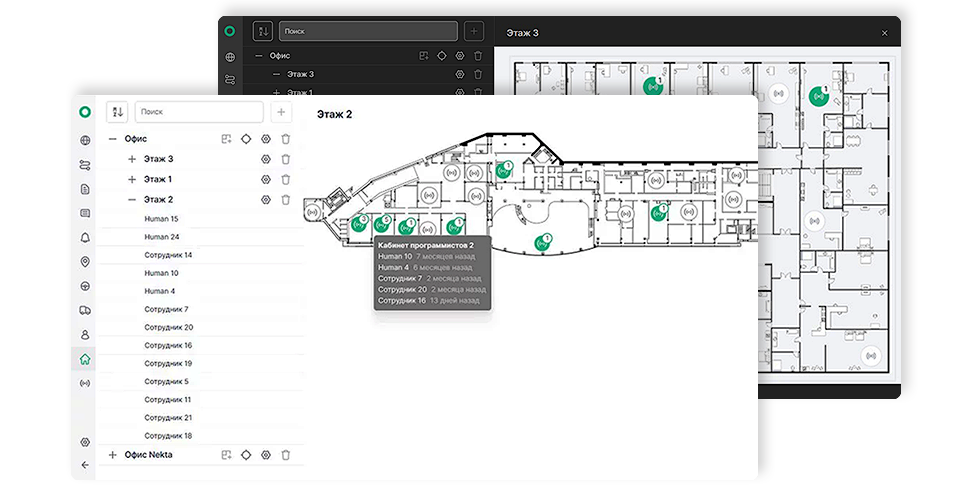Open settings gear for Офис Nekta
The width and height of the screenshot is (960, 500).
point(266,455)
